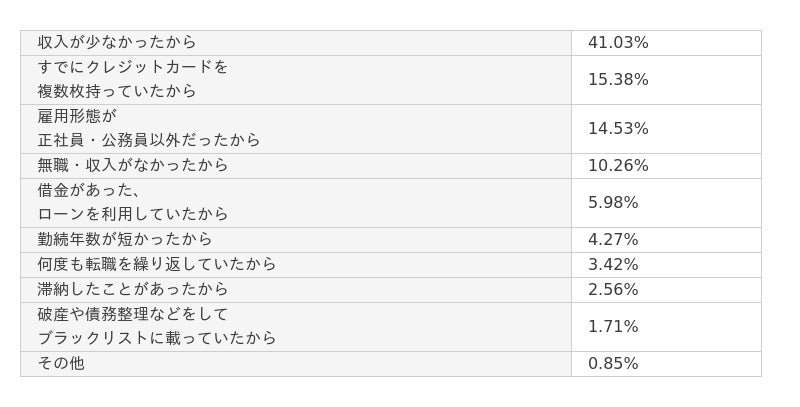Screen dimensions: 800x407
Task: Click the 無職・収入がなかったから row label
Action: pyautogui.click(x=133, y=166)
